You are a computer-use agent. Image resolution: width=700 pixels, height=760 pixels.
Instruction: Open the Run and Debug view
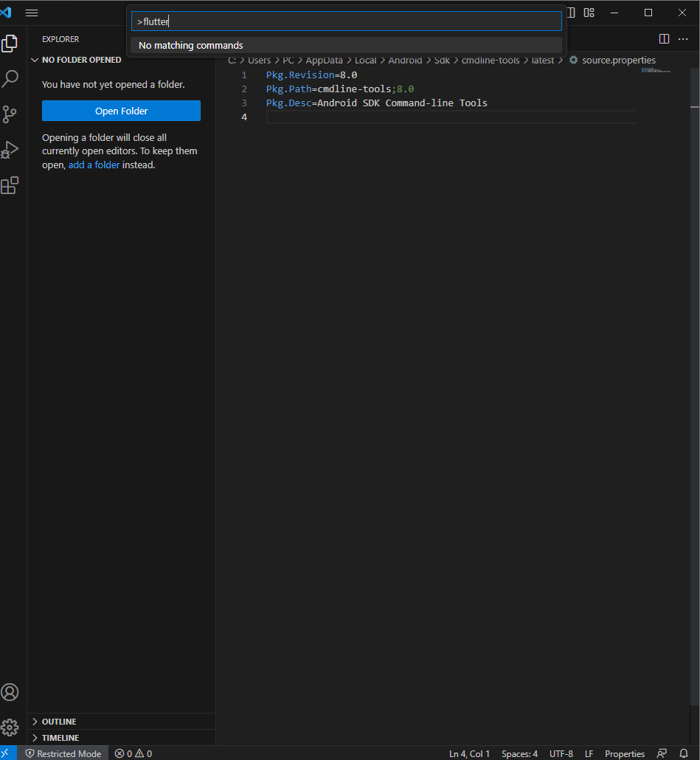point(10,150)
